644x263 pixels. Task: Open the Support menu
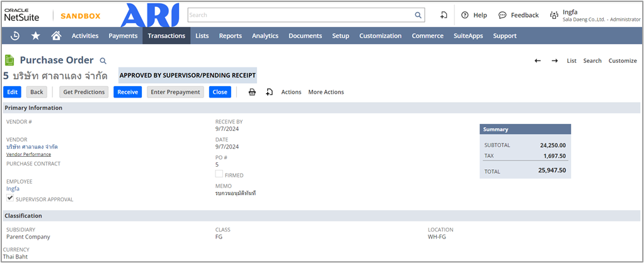coord(505,36)
